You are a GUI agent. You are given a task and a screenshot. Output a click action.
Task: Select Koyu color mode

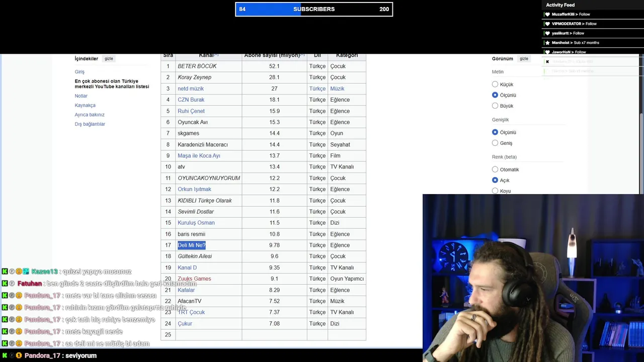(495, 191)
